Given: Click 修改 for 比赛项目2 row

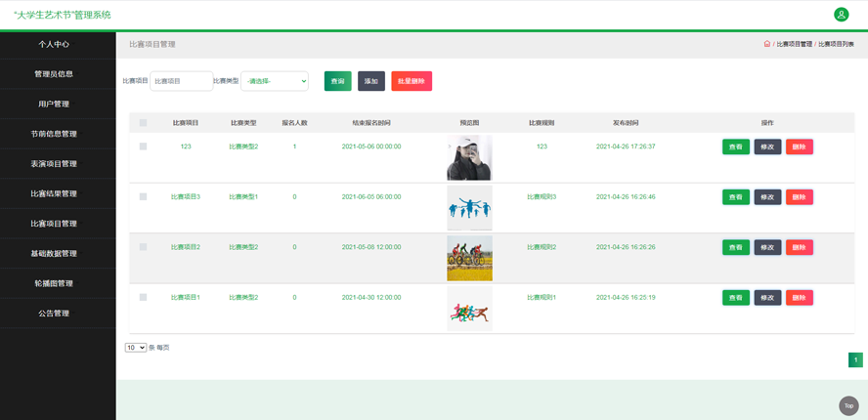Looking at the screenshot, I should pyautogui.click(x=767, y=247).
